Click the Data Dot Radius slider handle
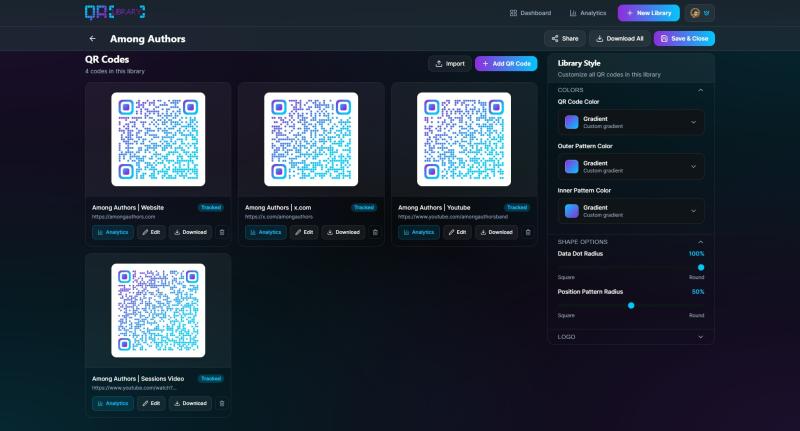800x431 pixels. pyautogui.click(x=701, y=267)
